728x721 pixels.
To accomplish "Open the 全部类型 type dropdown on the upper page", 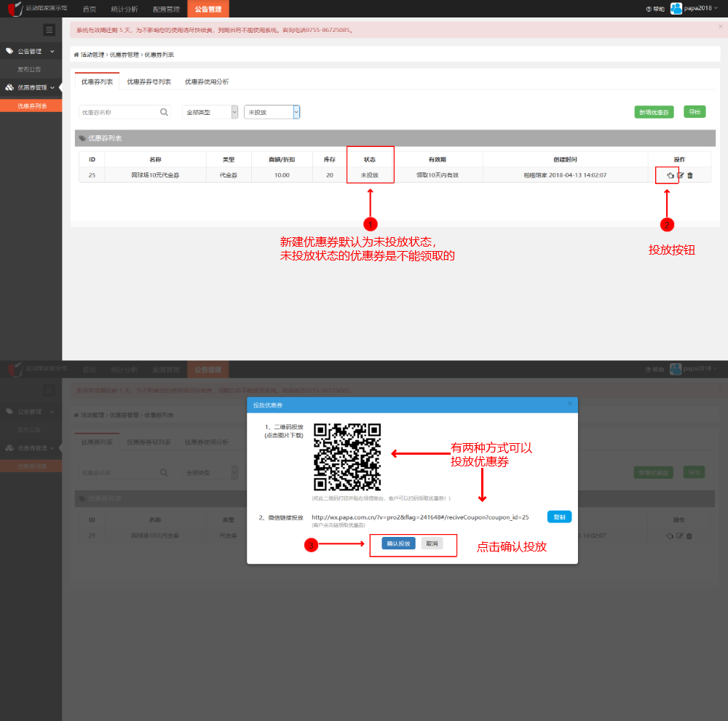I will (x=210, y=112).
